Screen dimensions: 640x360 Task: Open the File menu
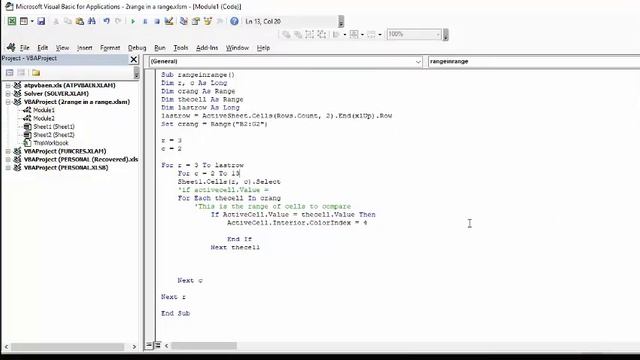pyautogui.click(x=24, y=48)
